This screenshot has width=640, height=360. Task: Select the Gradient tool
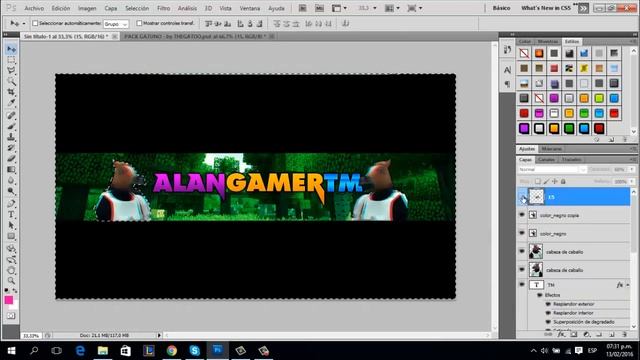point(11,169)
